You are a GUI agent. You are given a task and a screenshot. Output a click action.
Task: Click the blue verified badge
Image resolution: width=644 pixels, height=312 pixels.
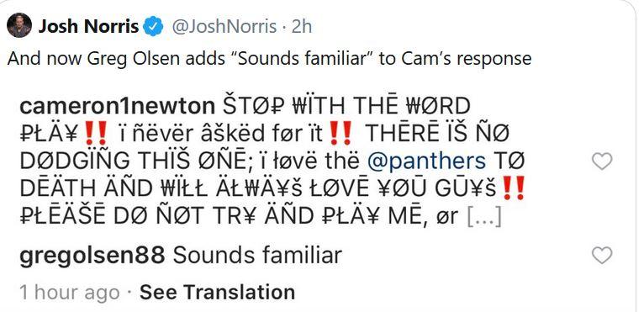154,27
